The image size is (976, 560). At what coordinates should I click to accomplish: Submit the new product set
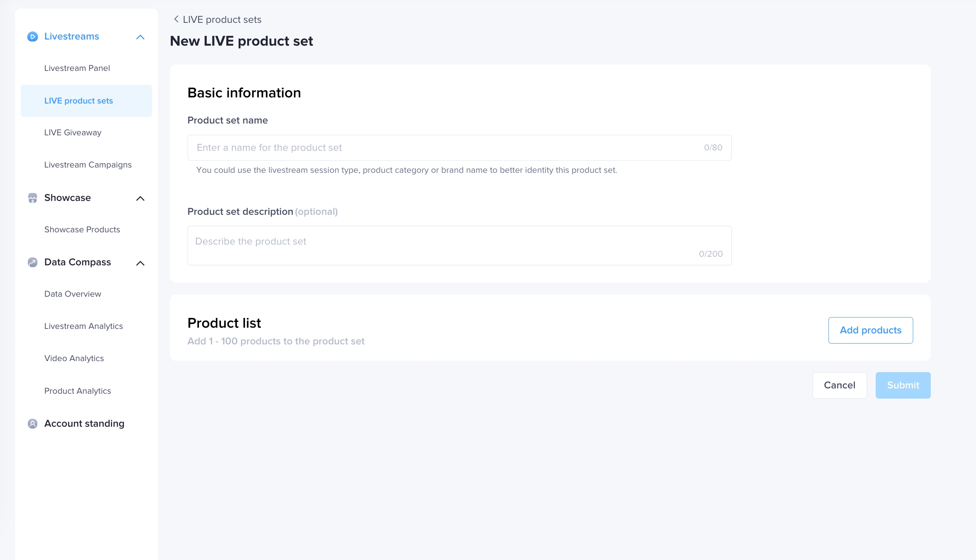click(x=903, y=385)
